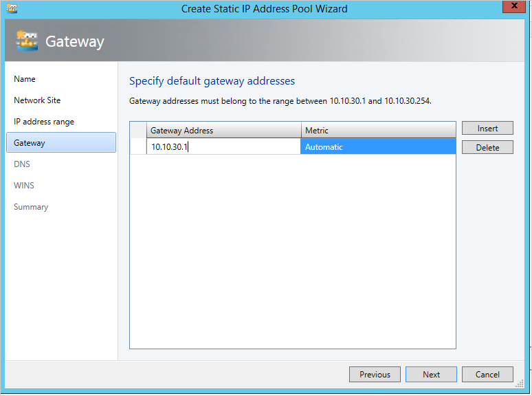Jump to the DNS step
The height and width of the screenshot is (396, 532).
point(22,164)
